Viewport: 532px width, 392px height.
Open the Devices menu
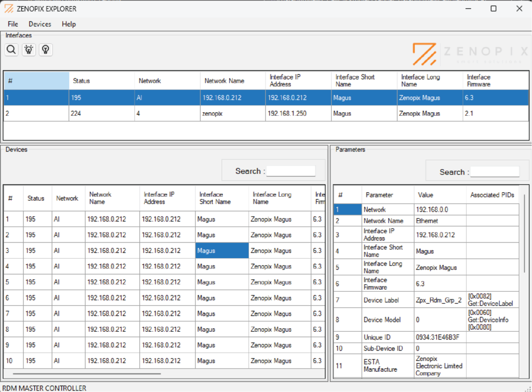pyautogui.click(x=39, y=24)
